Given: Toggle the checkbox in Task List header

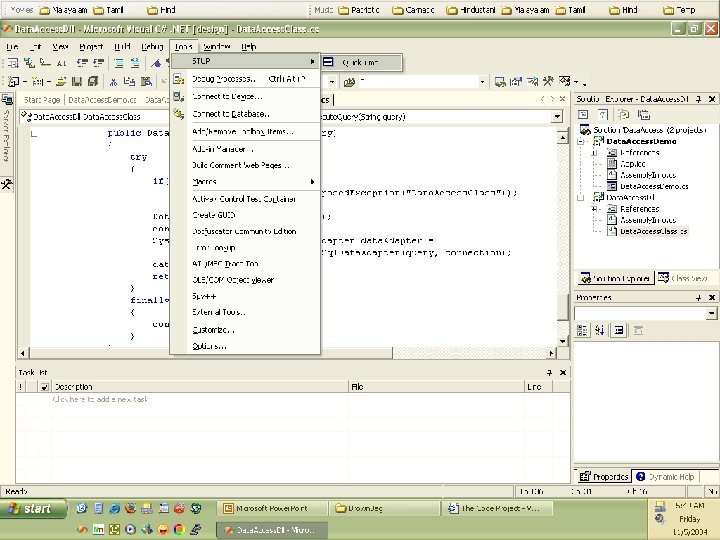Looking at the screenshot, I should pos(44,386).
